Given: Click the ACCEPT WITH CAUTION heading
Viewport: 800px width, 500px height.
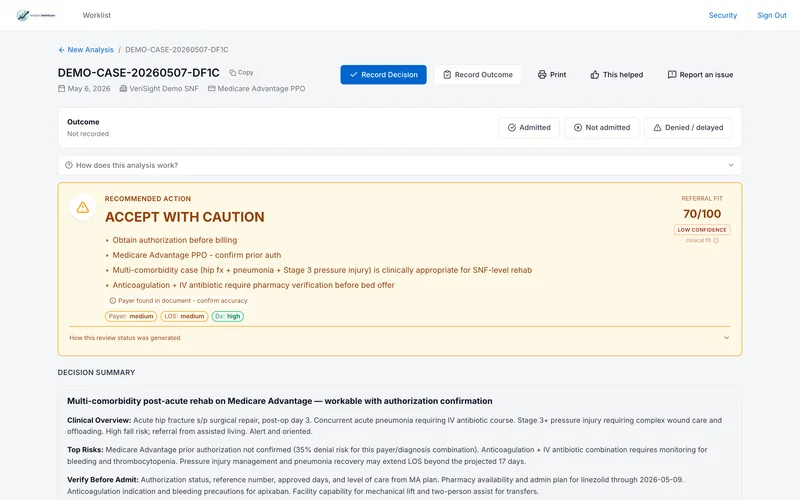Looking at the screenshot, I should 185,217.
